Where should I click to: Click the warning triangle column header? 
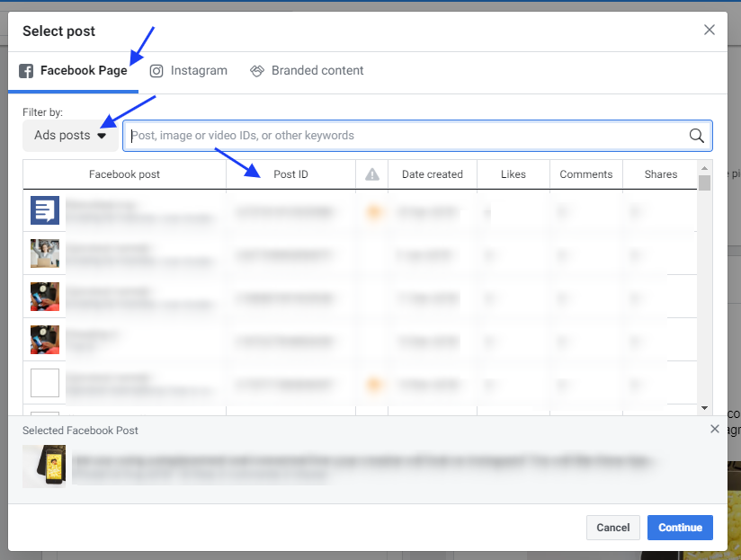[372, 174]
